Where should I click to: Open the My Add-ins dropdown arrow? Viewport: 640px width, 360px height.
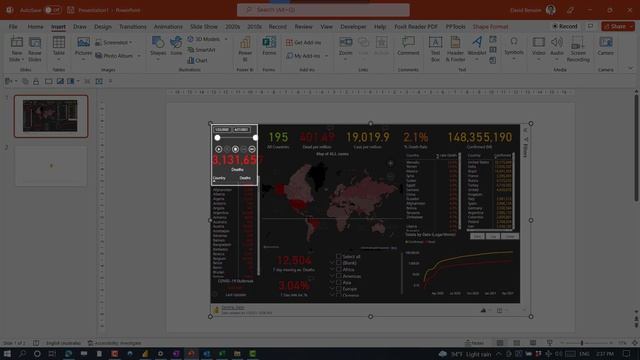point(327,56)
